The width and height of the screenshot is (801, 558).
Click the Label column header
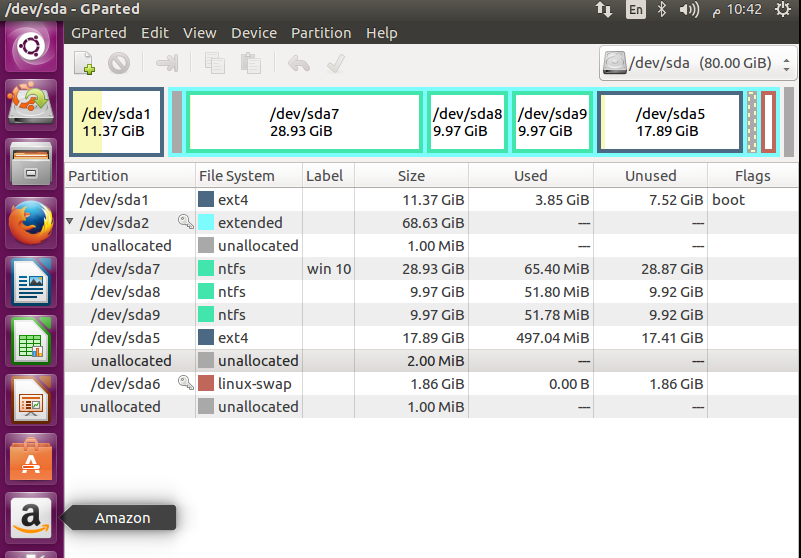(328, 175)
